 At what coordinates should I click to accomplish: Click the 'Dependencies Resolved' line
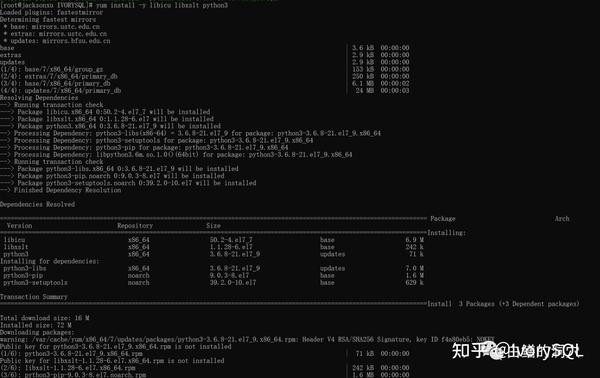click(x=38, y=204)
